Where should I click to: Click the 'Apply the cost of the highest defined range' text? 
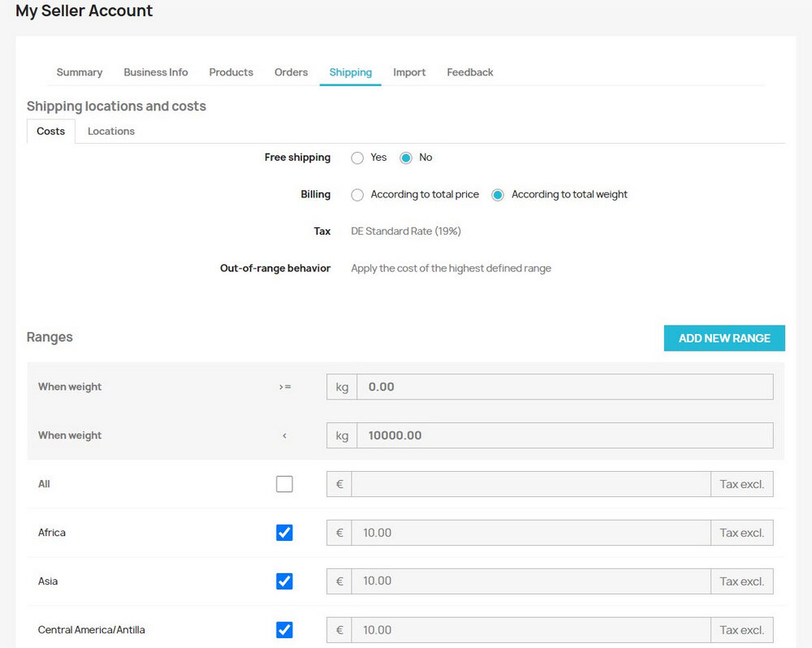pos(451,268)
